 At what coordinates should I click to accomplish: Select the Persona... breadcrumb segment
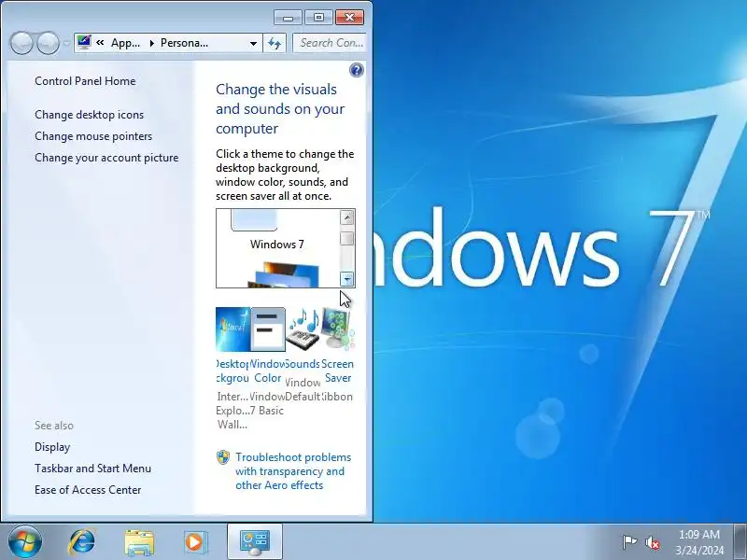184,43
